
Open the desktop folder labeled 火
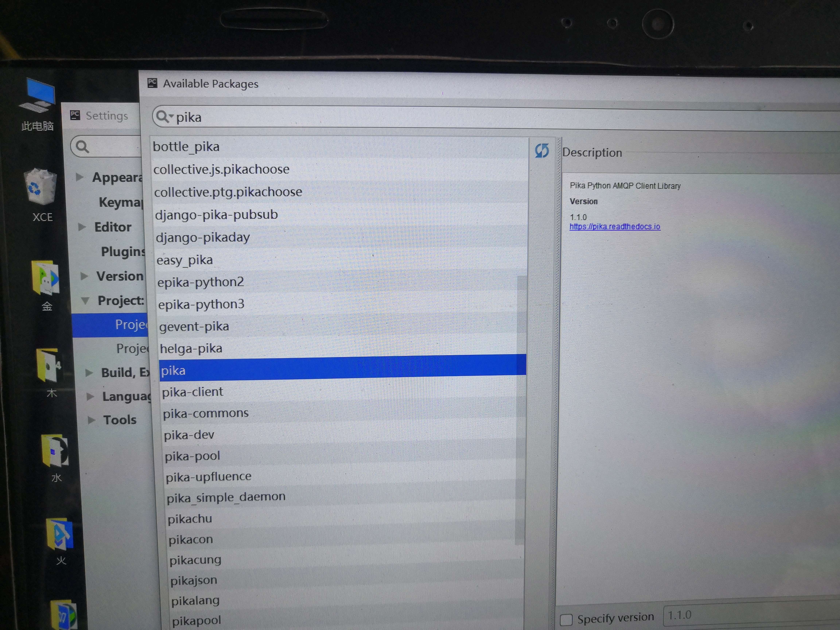pyautogui.click(x=60, y=542)
